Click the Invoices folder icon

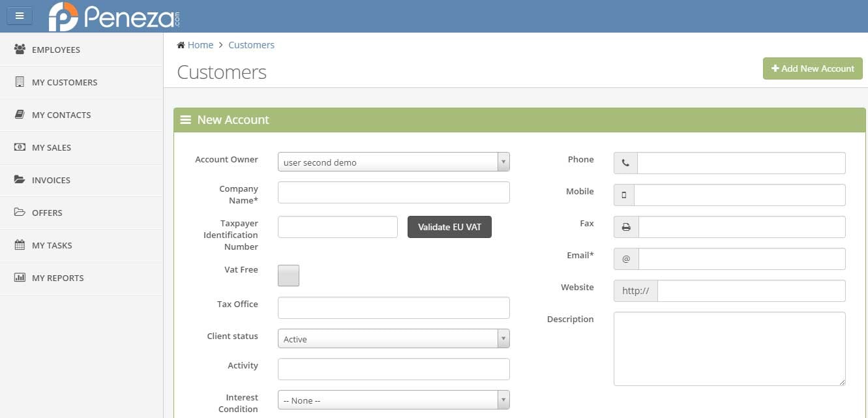20,179
